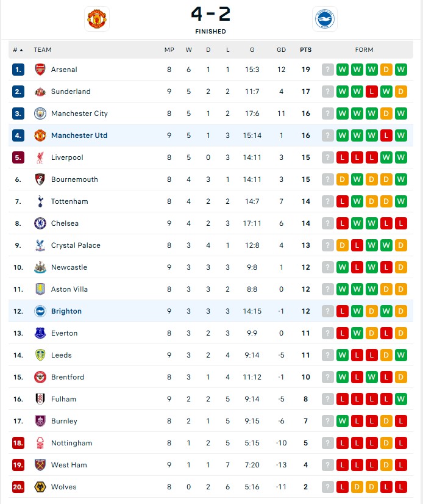The width and height of the screenshot is (423, 504).
Task: Click the Wolves club badge icon
Action: click(40, 487)
